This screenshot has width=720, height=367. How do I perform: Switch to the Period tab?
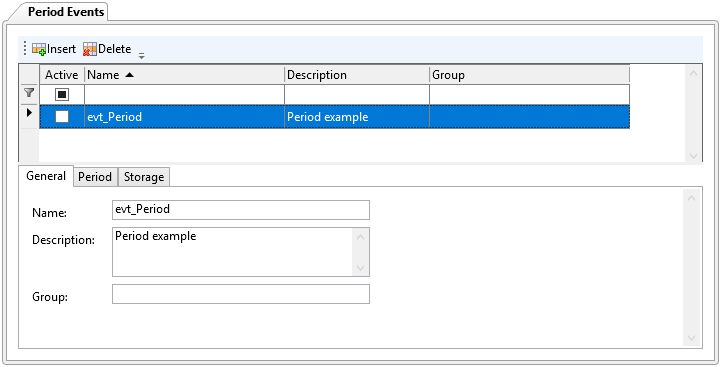(95, 177)
